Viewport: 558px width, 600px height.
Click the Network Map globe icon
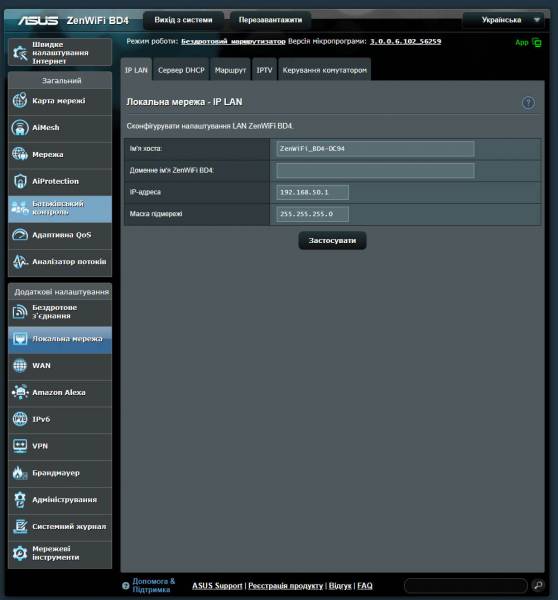coord(20,101)
